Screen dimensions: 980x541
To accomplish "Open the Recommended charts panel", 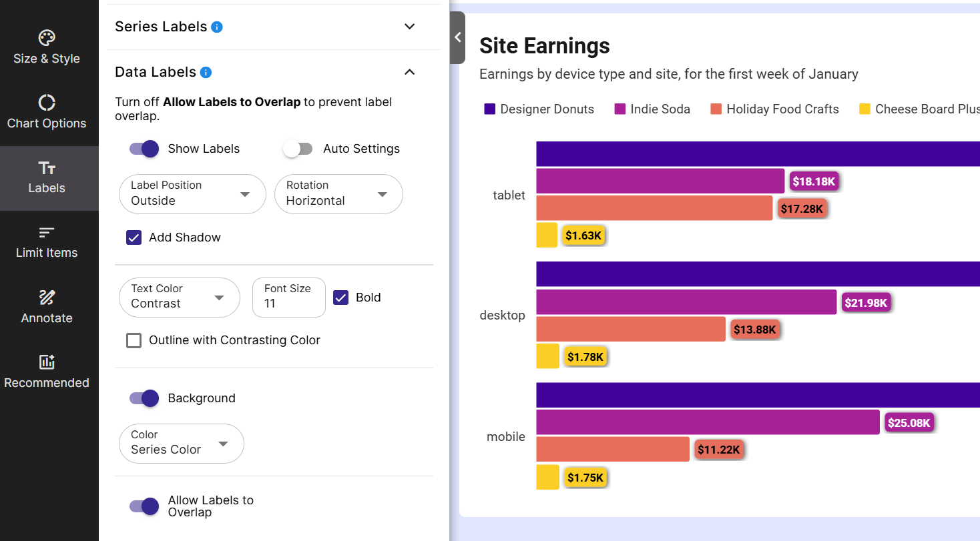I will point(46,371).
